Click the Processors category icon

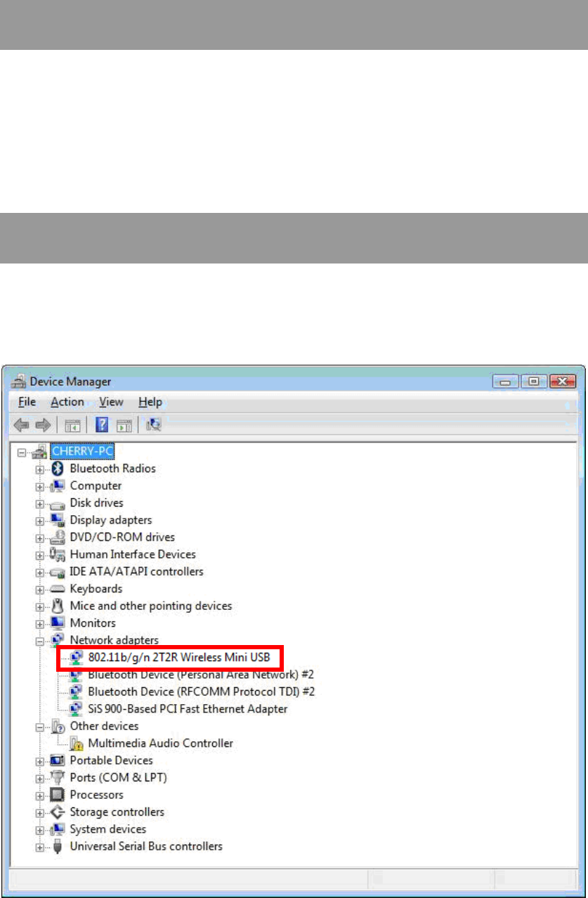tap(58, 795)
